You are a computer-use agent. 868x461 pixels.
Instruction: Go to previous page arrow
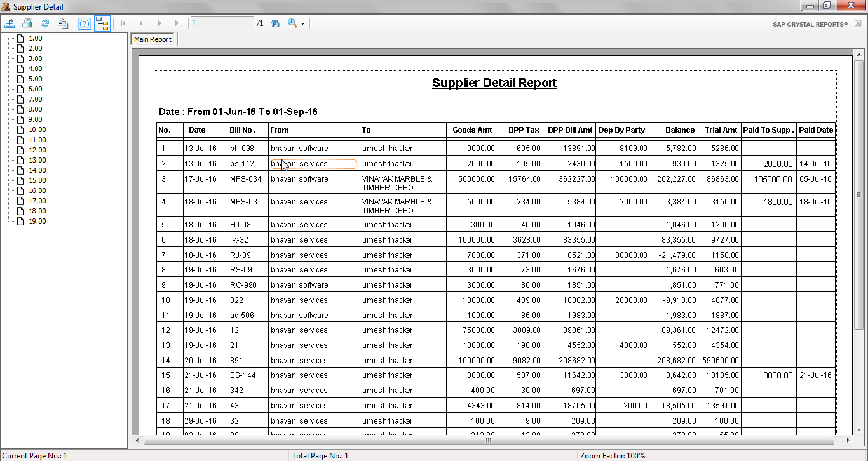point(141,23)
